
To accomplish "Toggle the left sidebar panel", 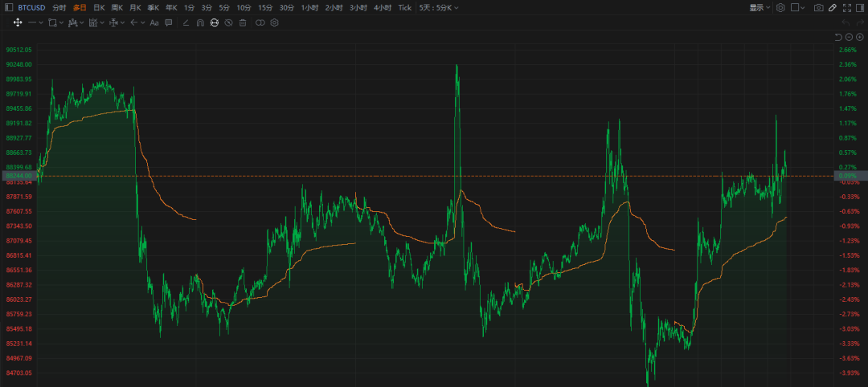I will point(8,7).
